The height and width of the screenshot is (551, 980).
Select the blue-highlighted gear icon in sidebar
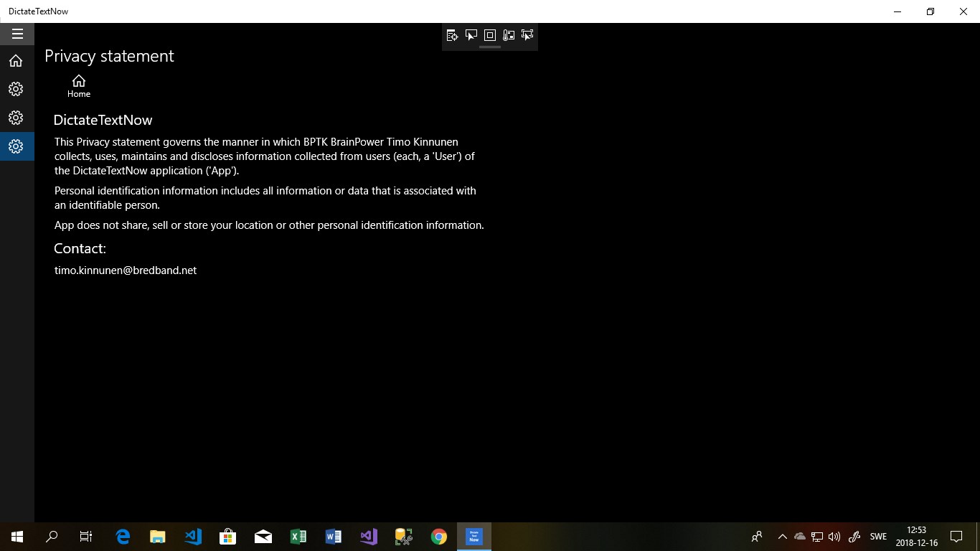coord(16,146)
